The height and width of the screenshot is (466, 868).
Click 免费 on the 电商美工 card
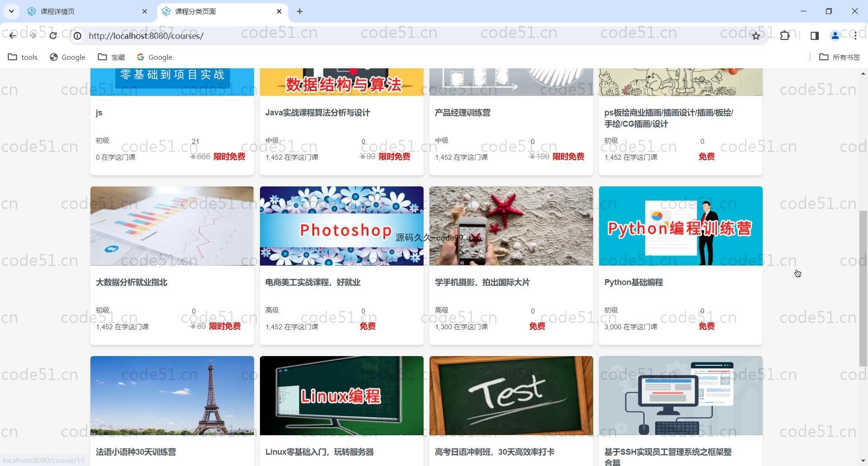[x=368, y=326]
